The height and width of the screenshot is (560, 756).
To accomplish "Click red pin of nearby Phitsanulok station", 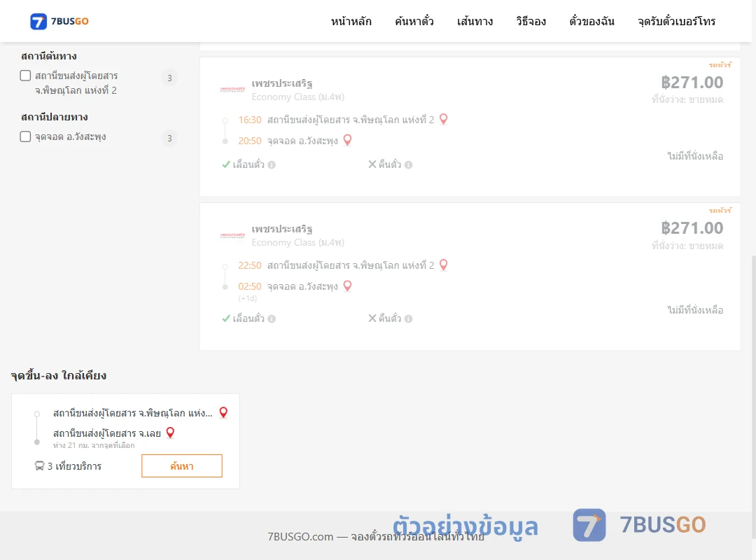I will coord(223,412).
